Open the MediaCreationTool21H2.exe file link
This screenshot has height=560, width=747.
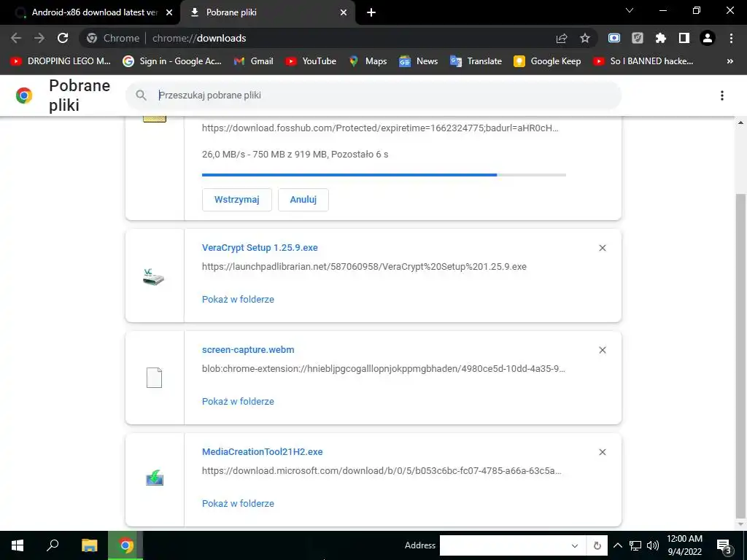point(262,451)
